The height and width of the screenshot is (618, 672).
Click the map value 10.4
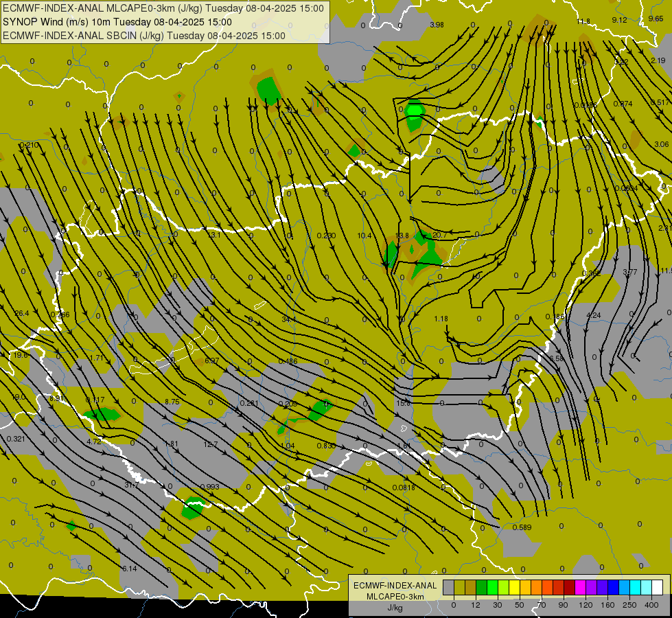(x=364, y=236)
